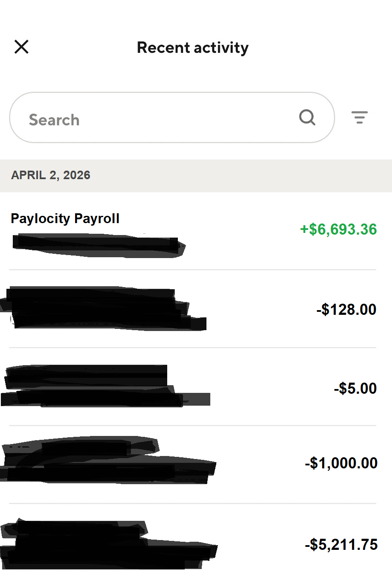The image size is (392, 578).
Task: Select the -$5.00 amount
Action: (355, 388)
